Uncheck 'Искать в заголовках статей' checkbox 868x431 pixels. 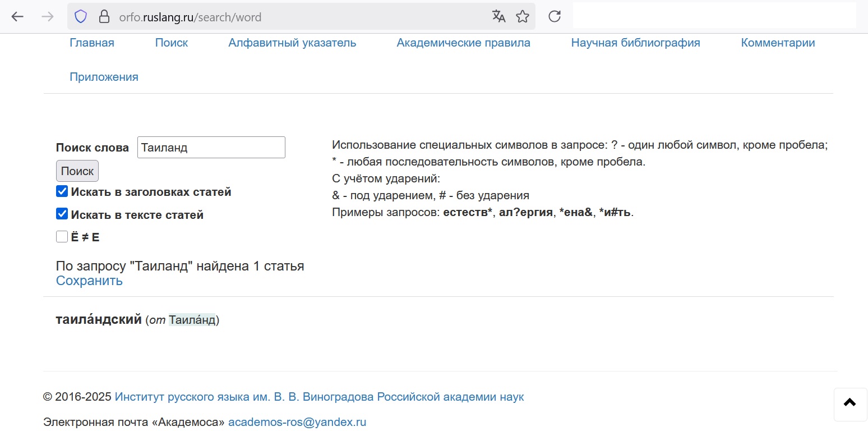click(x=62, y=192)
